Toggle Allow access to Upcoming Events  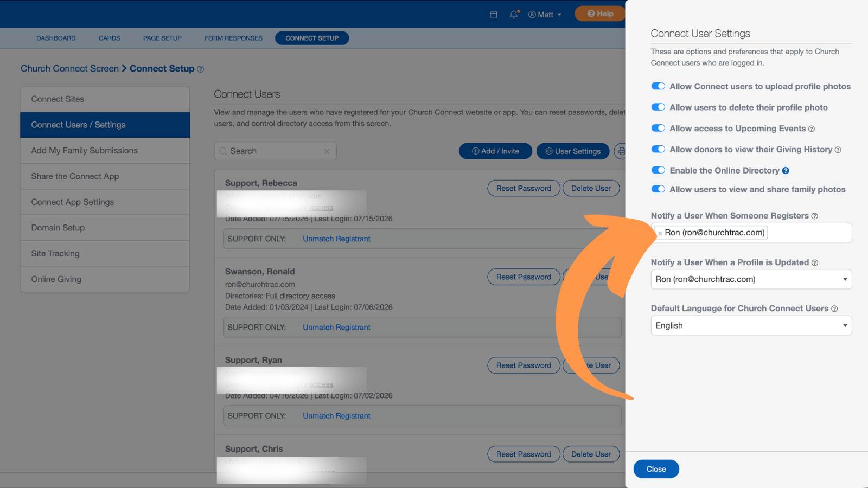tap(658, 129)
